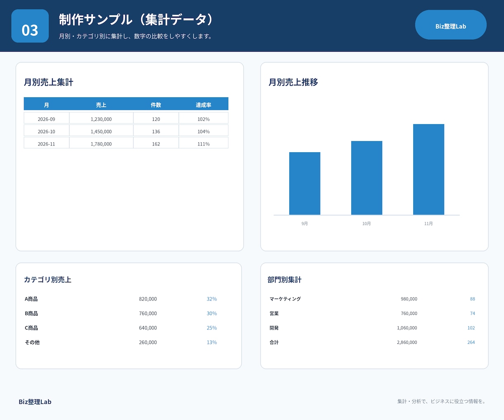Click the subtitle 月別・カテゴリ別に集計し
Viewport: 504px width, 420px height.
136,36
